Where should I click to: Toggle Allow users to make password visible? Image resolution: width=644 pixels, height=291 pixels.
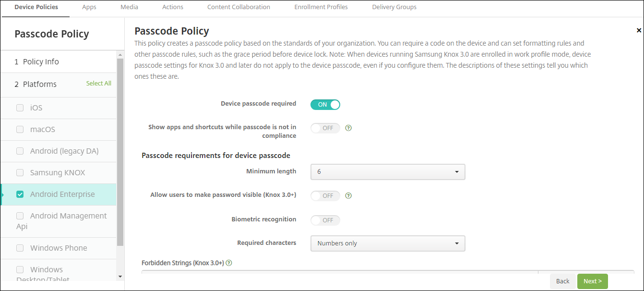(x=325, y=196)
